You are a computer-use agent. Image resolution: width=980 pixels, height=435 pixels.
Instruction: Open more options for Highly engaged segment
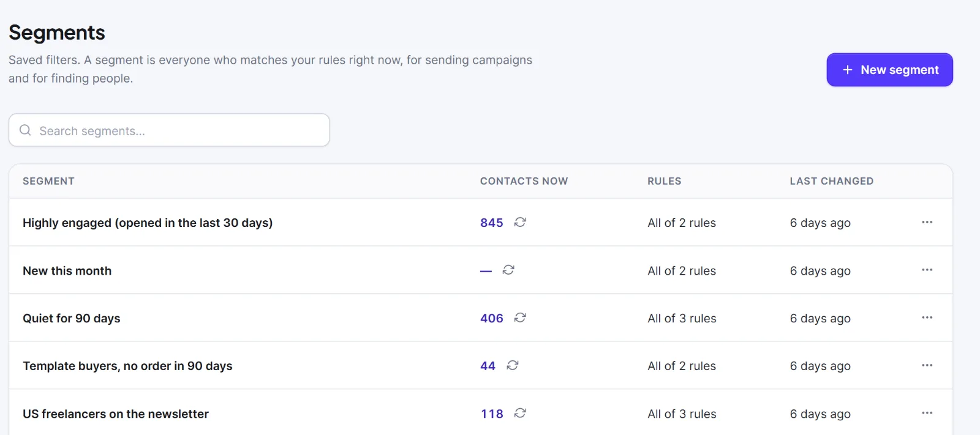click(927, 222)
